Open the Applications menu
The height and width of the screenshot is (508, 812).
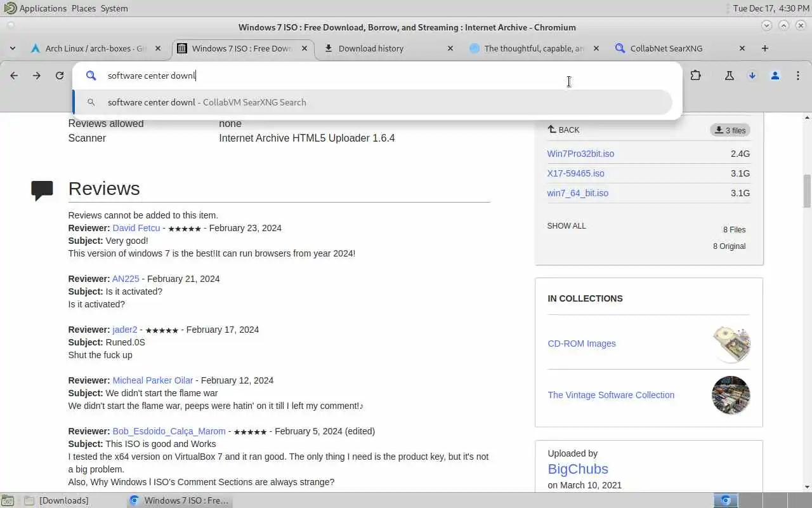point(36,8)
